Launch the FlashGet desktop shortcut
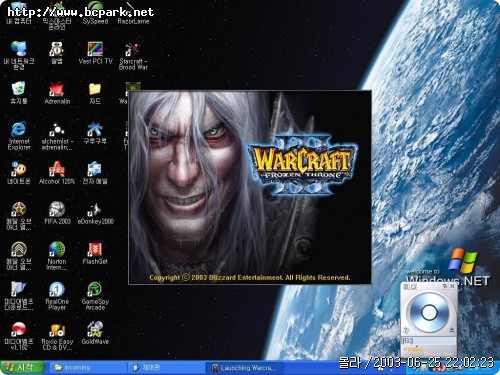 pyautogui.click(x=95, y=253)
